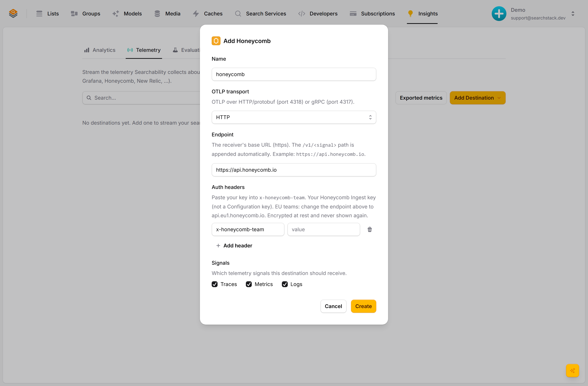This screenshot has height=386, width=588.
Task: Click Create to add destination
Action: (363, 306)
